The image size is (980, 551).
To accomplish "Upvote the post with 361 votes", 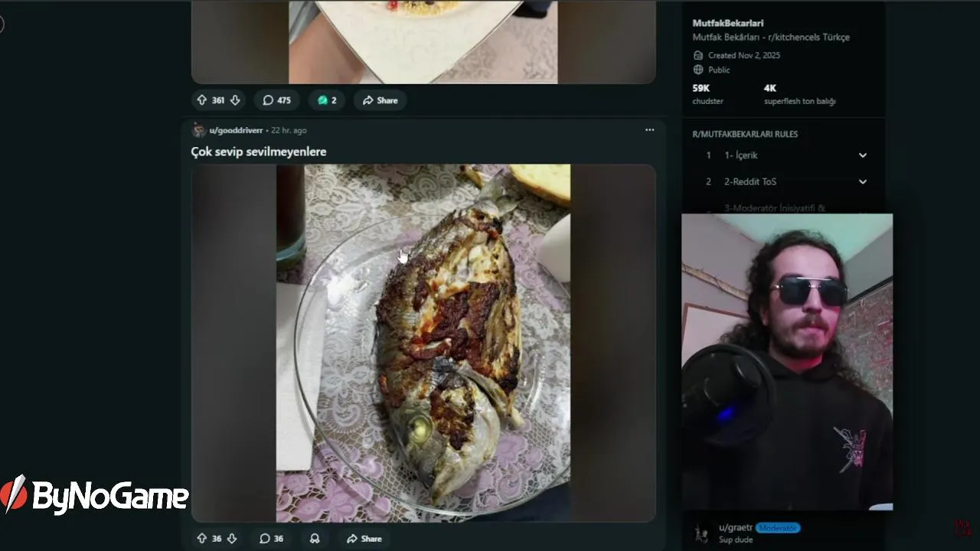I will coord(202,100).
